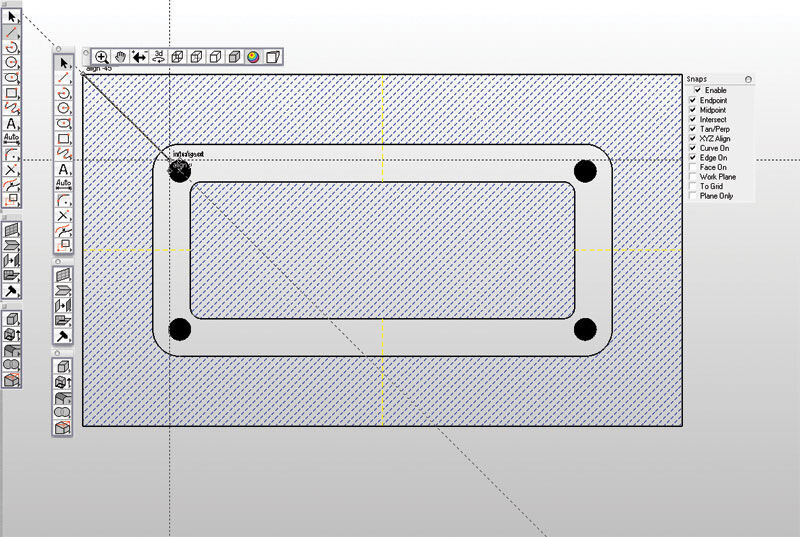
Task: Pick the Line tool in floating palette
Action: click(63, 78)
